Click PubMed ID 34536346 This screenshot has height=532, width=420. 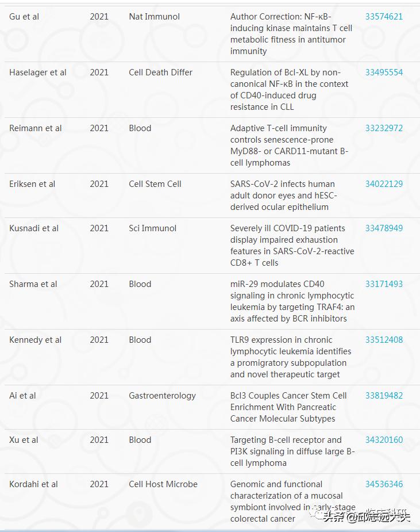click(384, 484)
